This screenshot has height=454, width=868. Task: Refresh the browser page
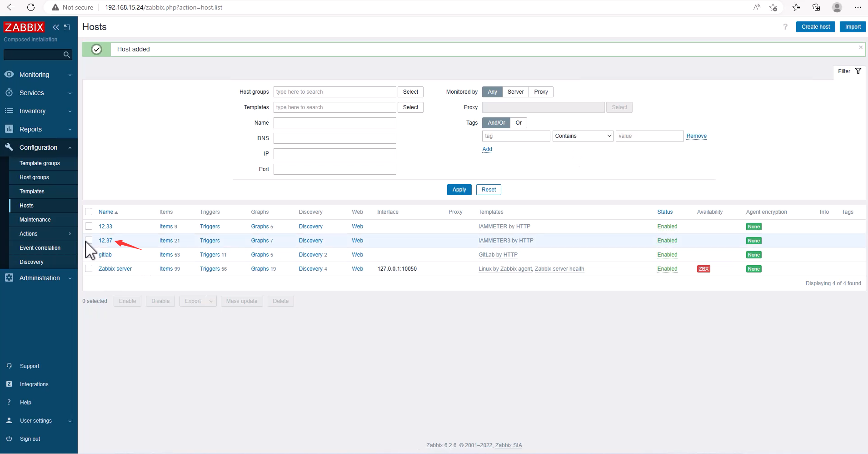point(31,7)
